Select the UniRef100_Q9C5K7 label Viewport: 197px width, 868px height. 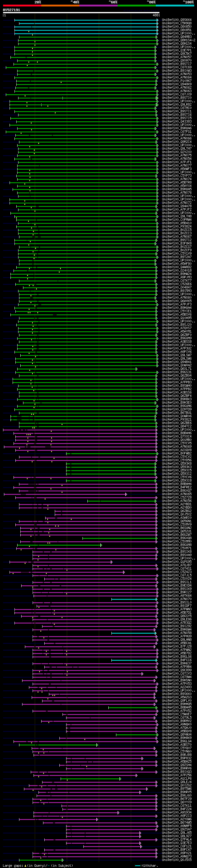[x=176, y=54]
